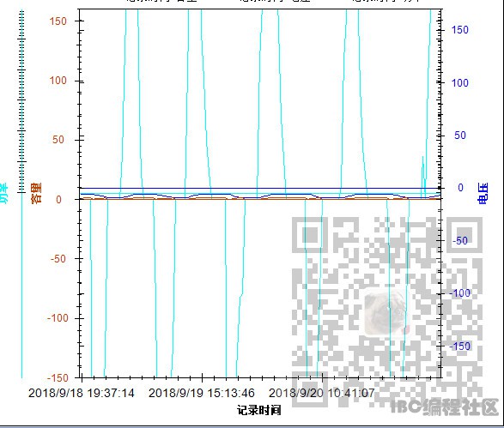Click -150 on the brown 容量 axis
Screen dimensions: 504x428
pos(58,377)
